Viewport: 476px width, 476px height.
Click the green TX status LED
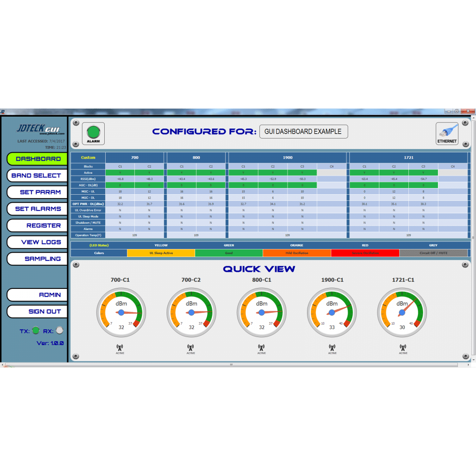36,330
